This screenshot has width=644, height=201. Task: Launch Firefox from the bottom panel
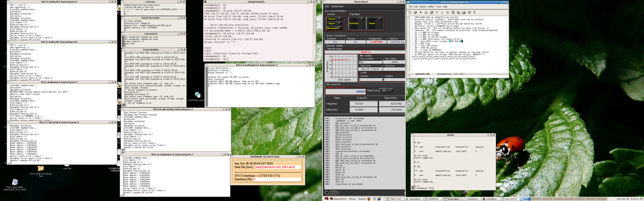[x=369, y=199]
